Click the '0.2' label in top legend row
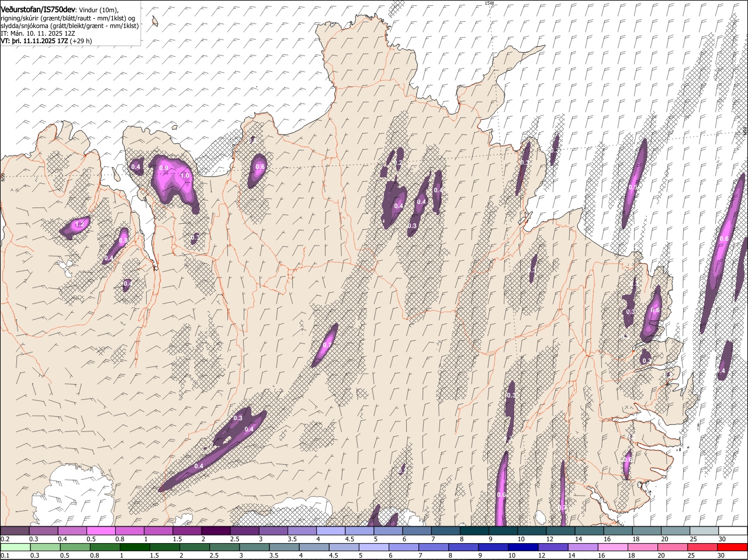 [5, 538]
